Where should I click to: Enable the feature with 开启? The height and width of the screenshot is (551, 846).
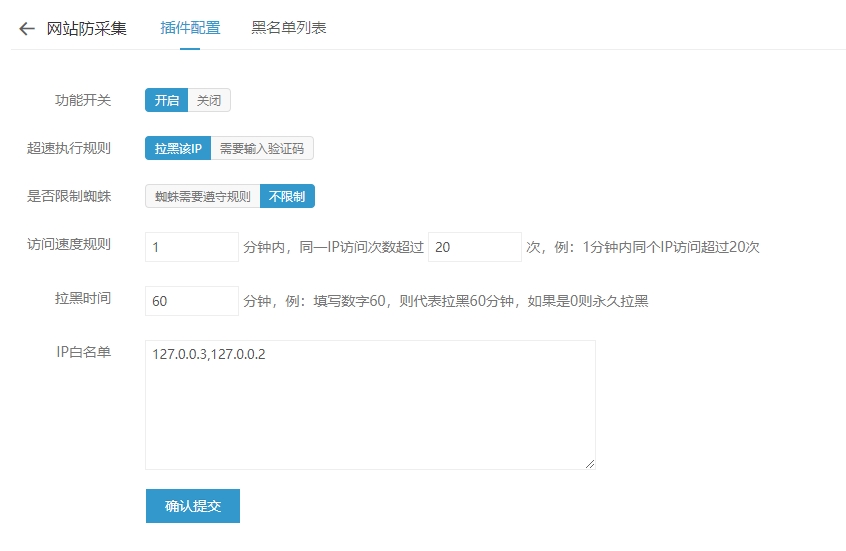tap(166, 100)
